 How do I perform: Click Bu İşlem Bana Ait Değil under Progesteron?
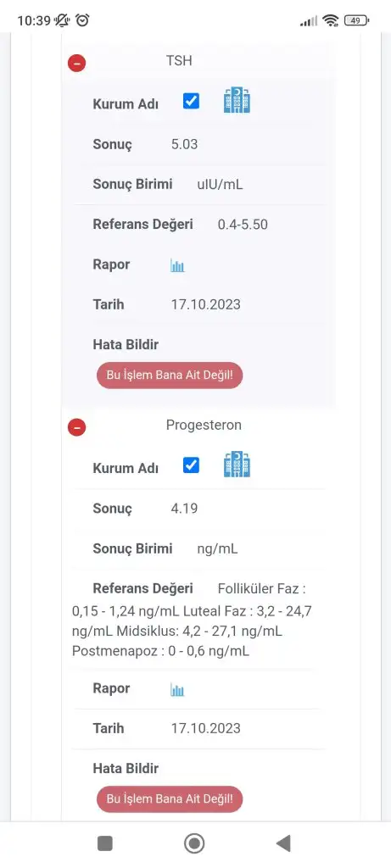(170, 799)
